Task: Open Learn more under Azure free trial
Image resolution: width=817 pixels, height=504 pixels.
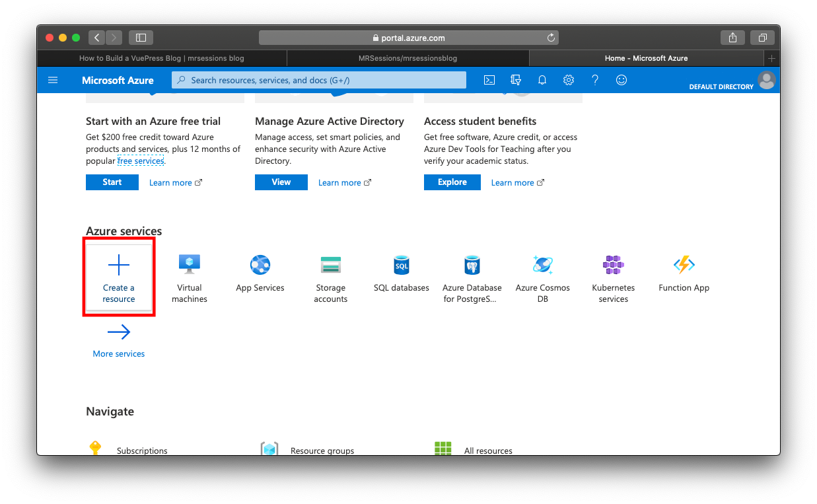Action: click(x=176, y=183)
